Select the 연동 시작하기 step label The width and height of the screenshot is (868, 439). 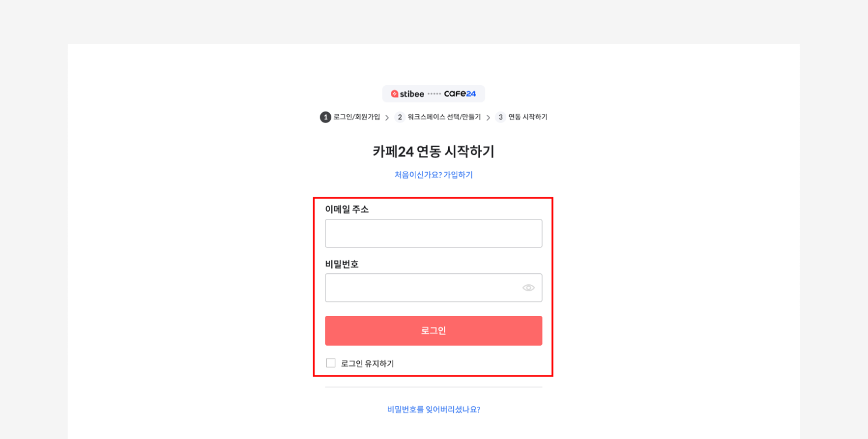pos(528,117)
